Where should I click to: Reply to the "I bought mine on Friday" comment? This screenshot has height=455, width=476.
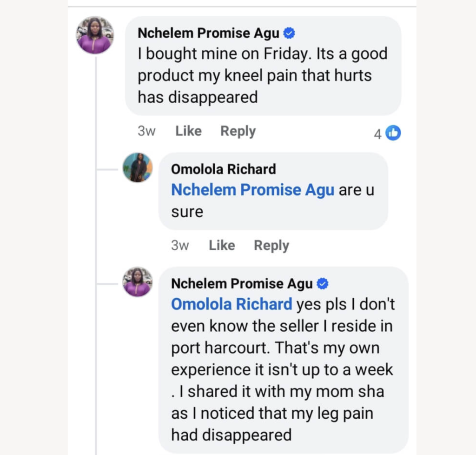click(238, 131)
